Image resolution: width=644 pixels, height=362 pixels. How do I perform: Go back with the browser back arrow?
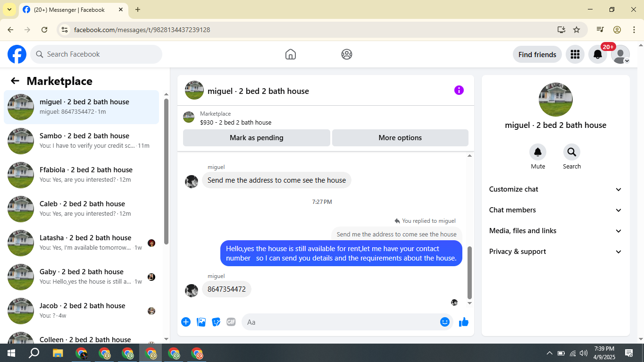point(10,30)
